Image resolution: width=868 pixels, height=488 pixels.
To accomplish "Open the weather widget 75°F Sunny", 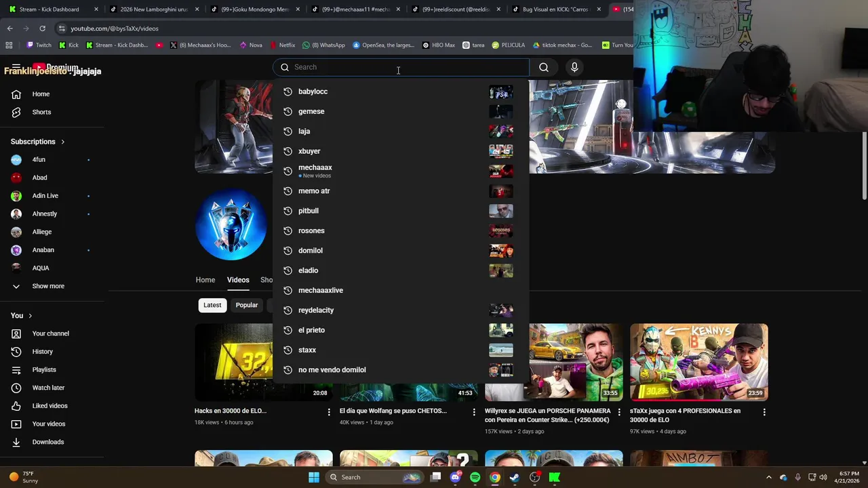I will [24, 477].
